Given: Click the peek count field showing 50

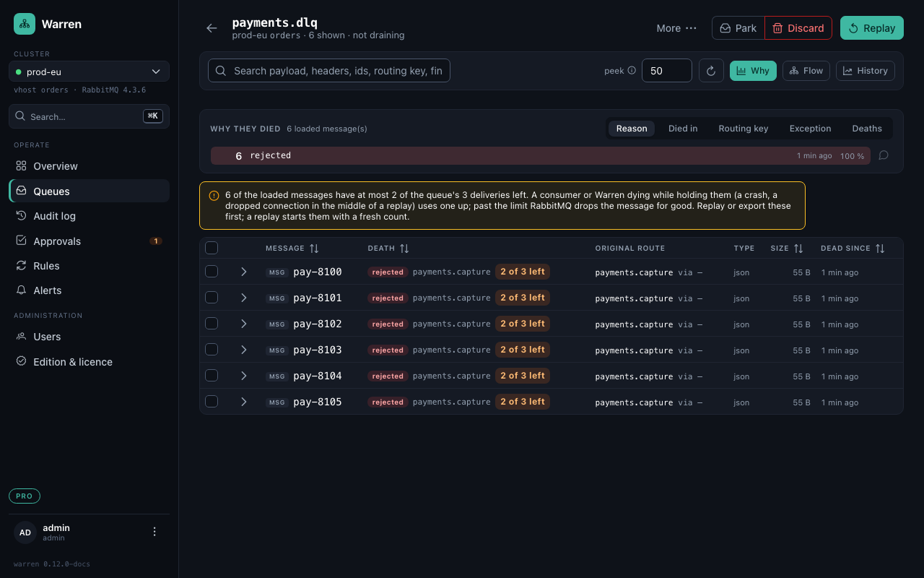Looking at the screenshot, I should [667, 71].
